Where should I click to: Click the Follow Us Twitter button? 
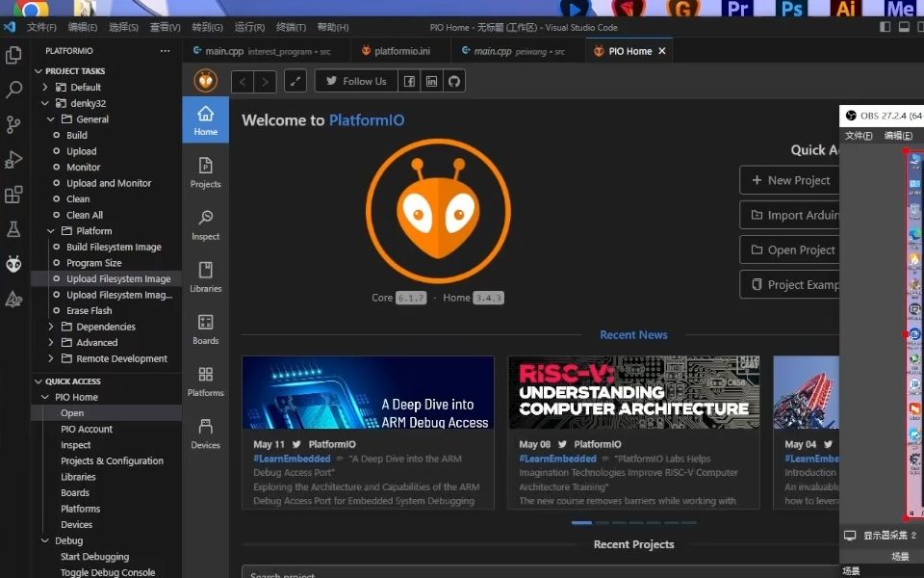coord(356,81)
